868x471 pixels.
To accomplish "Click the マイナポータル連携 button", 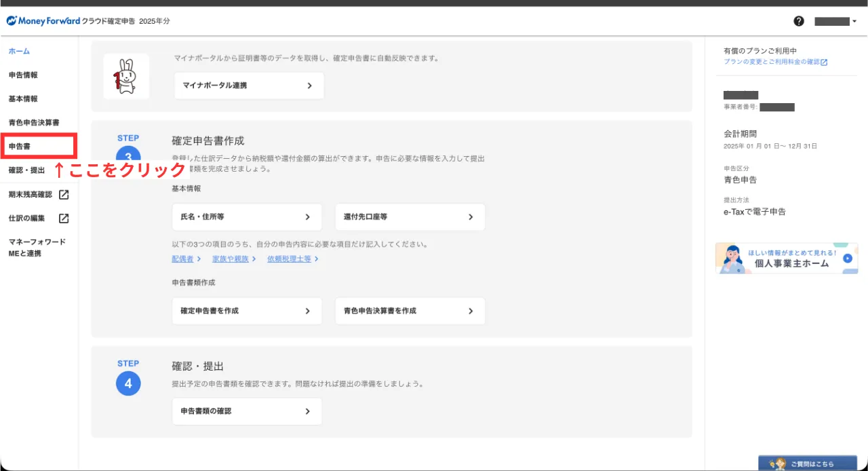I will pyautogui.click(x=248, y=86).
